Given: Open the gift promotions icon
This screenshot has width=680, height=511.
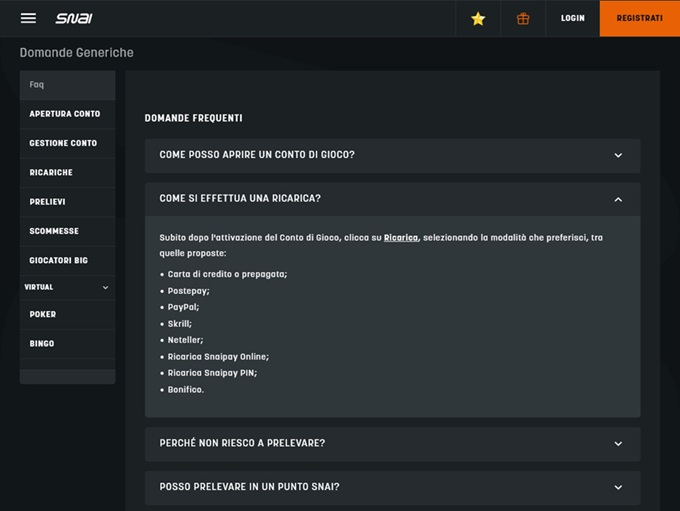Looking at the screenshot, I should (x=523, y=18).
